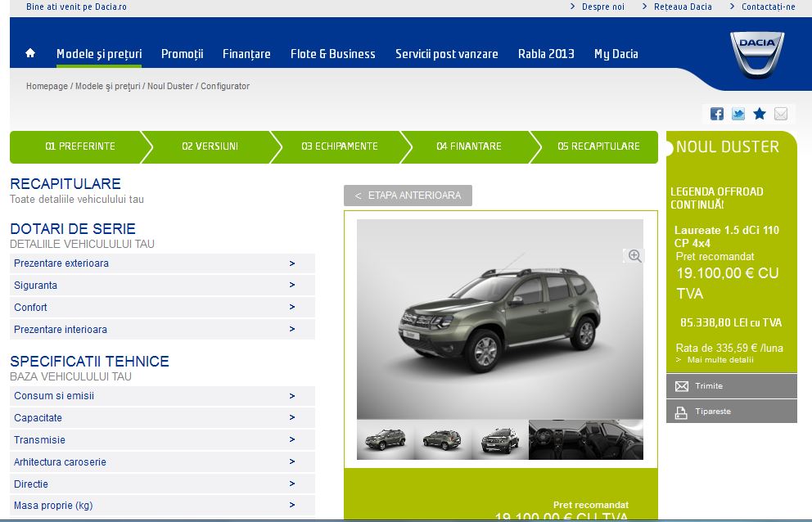
Task: Share on Facebook icon
Action: pos(717,114)
